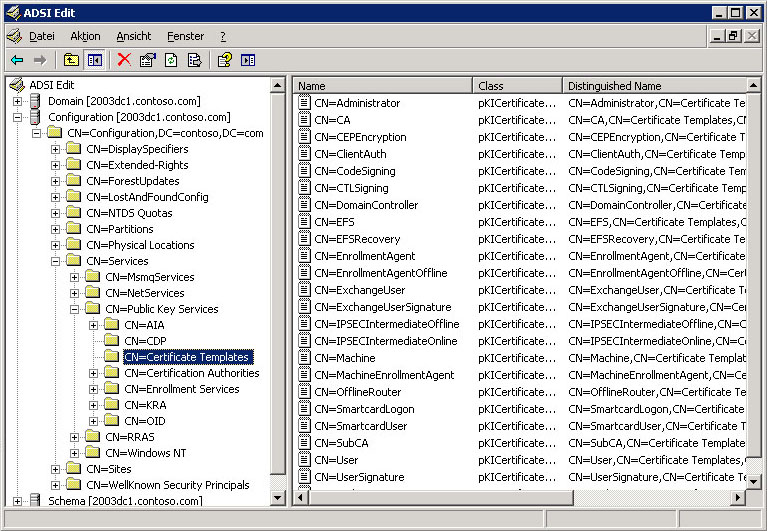Click the Domain server icon in tree
This screenshot has width=767, height=531.
pos(35,101)
